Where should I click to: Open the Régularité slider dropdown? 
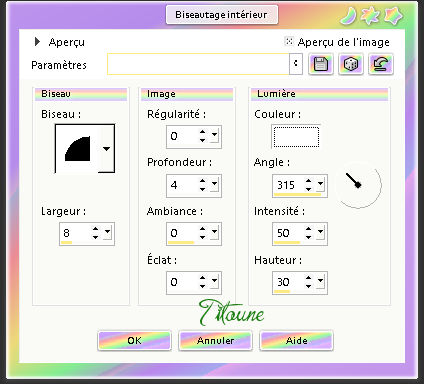214,135
